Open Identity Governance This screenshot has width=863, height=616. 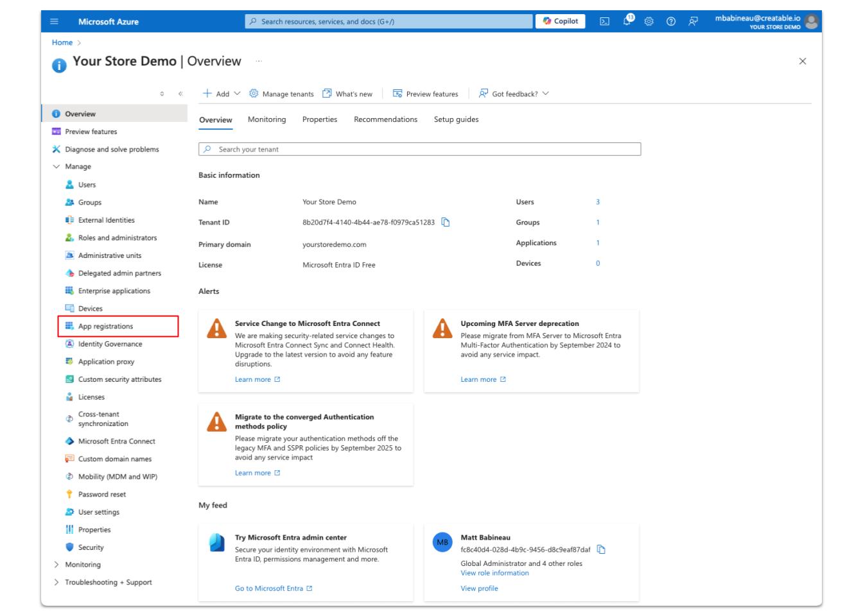point(110,344)
